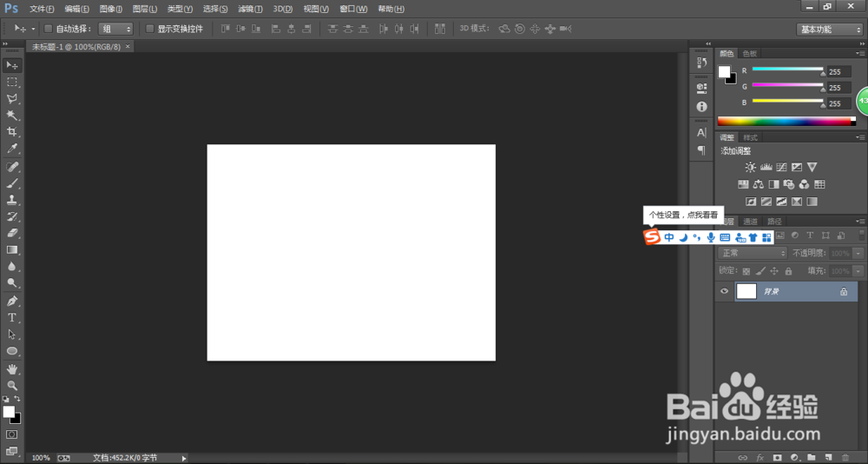Add a Curves adjustment
Image resolution: width=868 pixels, height=464 pixels.
[782, 167]
